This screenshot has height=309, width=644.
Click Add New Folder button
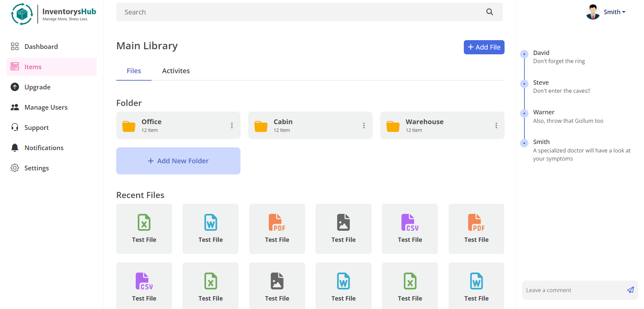[178, 161]
